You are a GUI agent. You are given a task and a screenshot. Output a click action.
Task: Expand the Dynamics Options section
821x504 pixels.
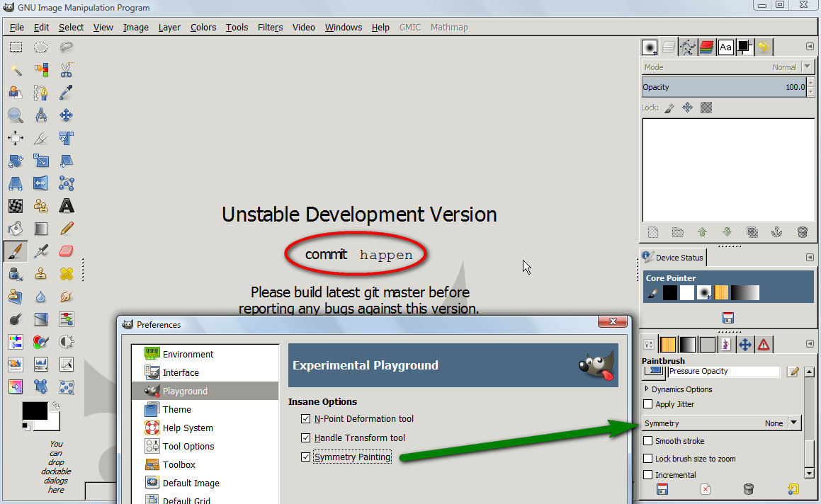tap(647, 389)
